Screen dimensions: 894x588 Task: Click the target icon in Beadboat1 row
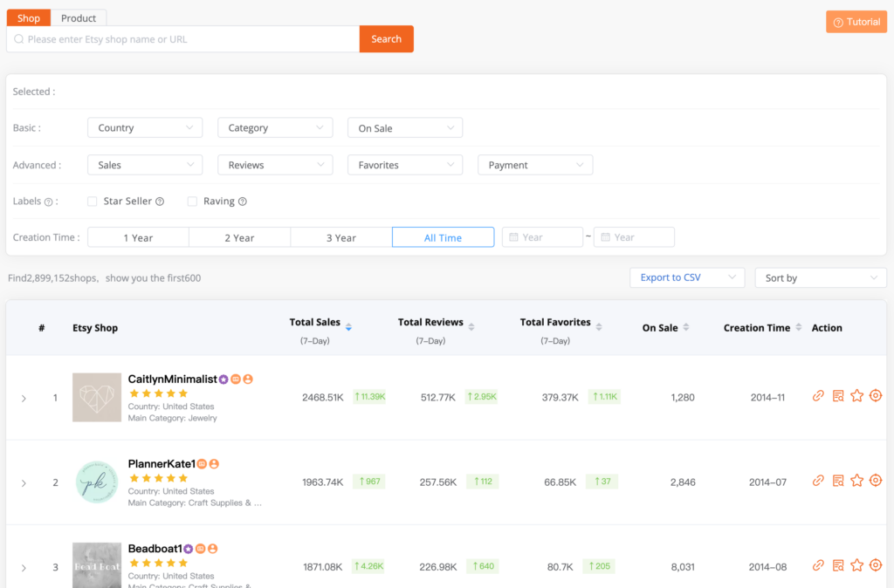click(x=876, y=566)
